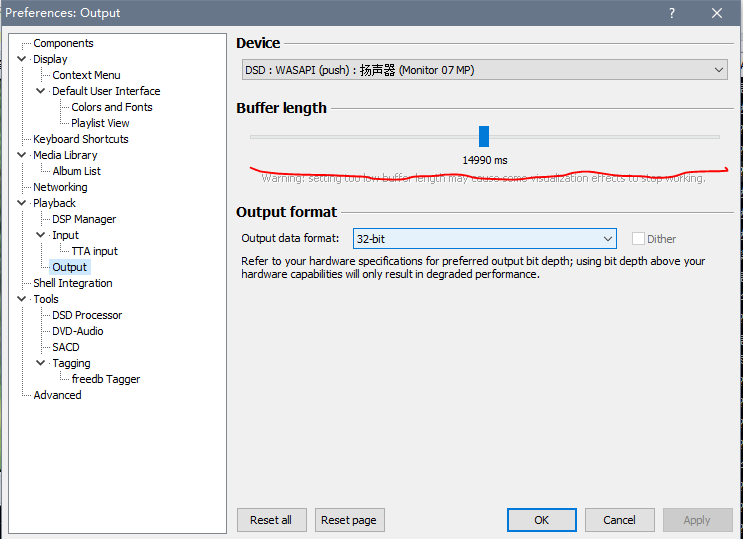743x539 pixels.
Task: Select the freedb Tagger entry
Action: (x=106, y=379)
